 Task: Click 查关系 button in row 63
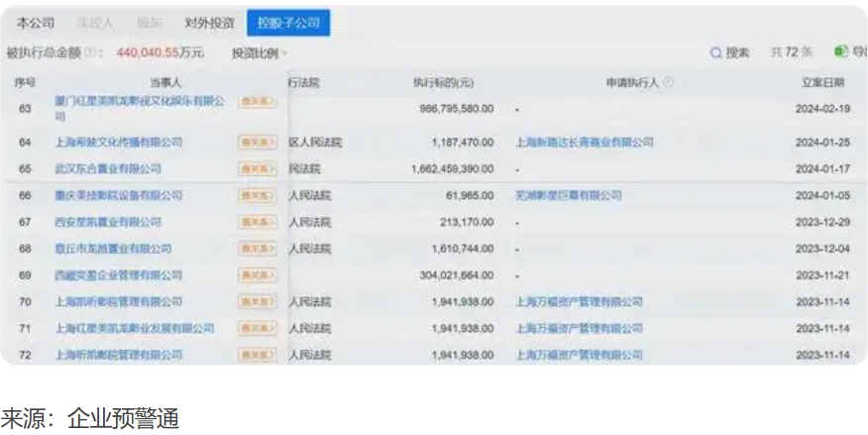(258, 101)
